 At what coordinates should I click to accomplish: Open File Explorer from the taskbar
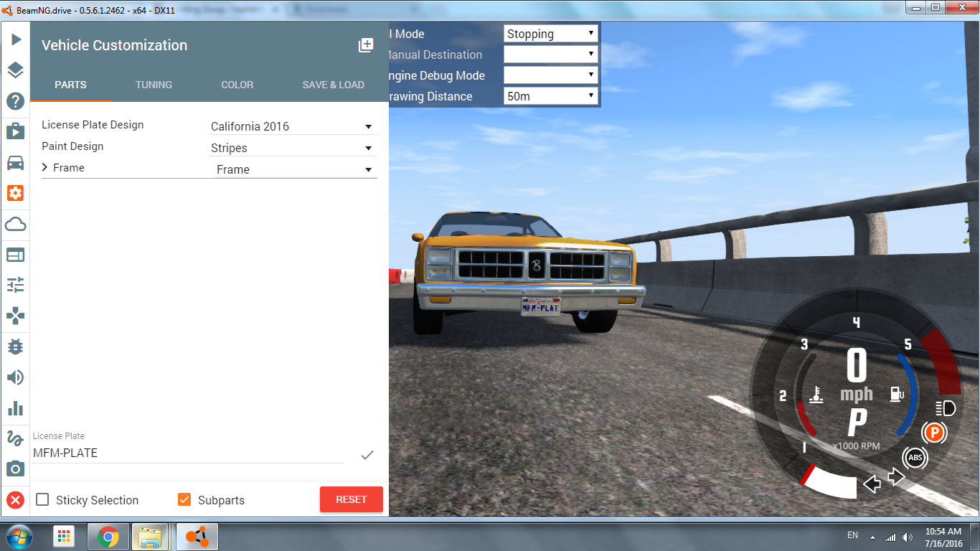151,537
